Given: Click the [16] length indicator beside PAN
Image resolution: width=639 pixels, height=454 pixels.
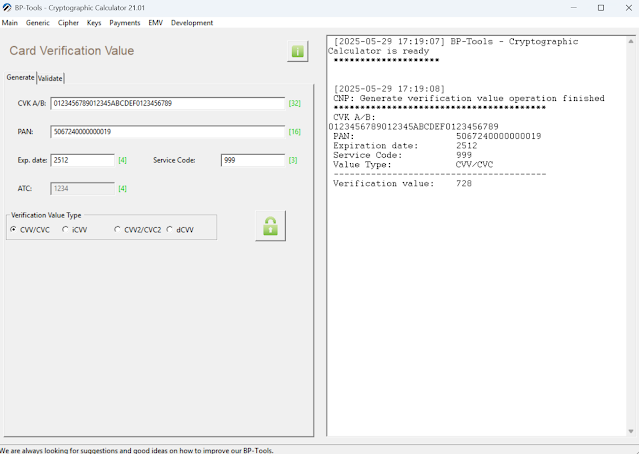Looking at the screenshot, I should [x=295, y=132].
